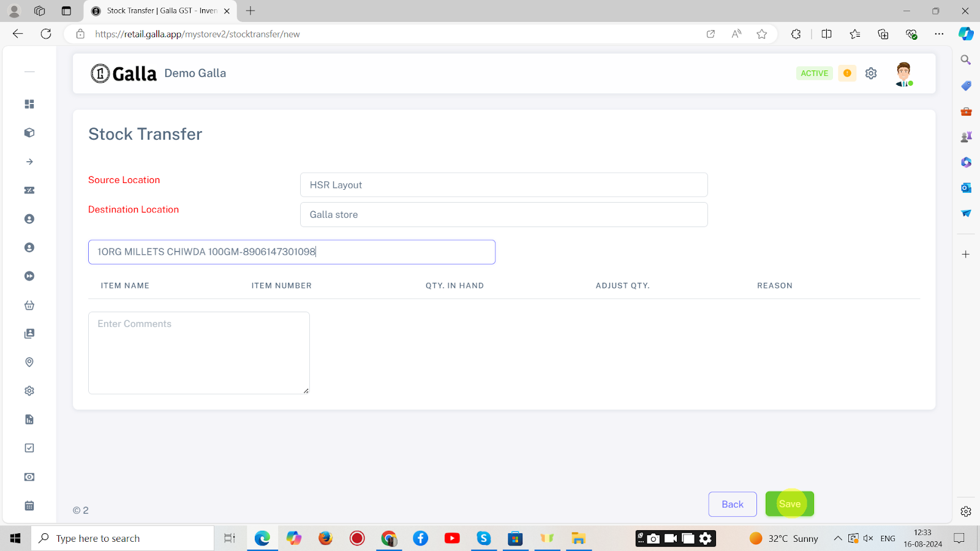980x551 pixels.
Task: Click the browser address bar URL
Action: click(197, 34)
